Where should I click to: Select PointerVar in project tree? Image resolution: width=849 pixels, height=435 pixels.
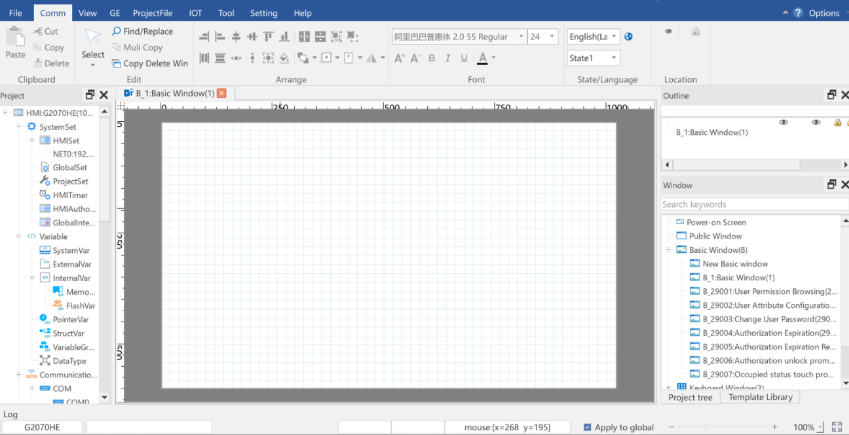[x=70, y=320]
